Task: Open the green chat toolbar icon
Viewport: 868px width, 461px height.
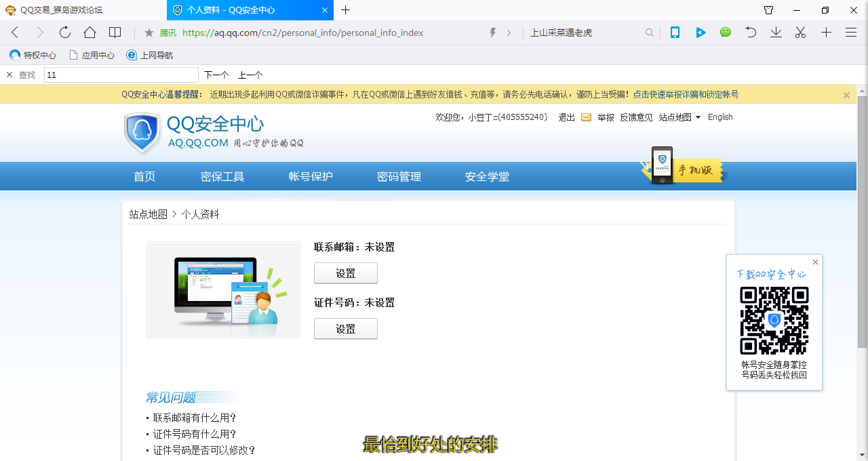Action: tap(726, 33)
